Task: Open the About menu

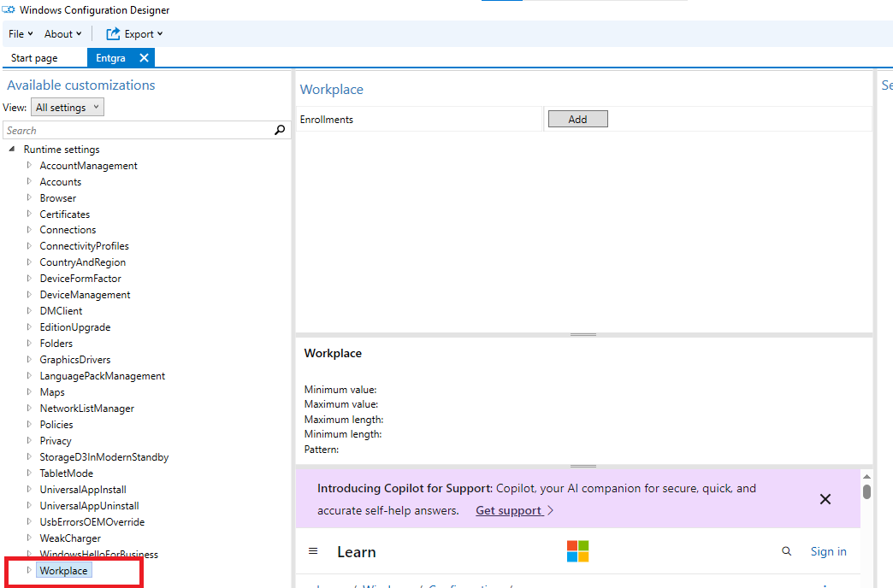Action: pos(62,34)
